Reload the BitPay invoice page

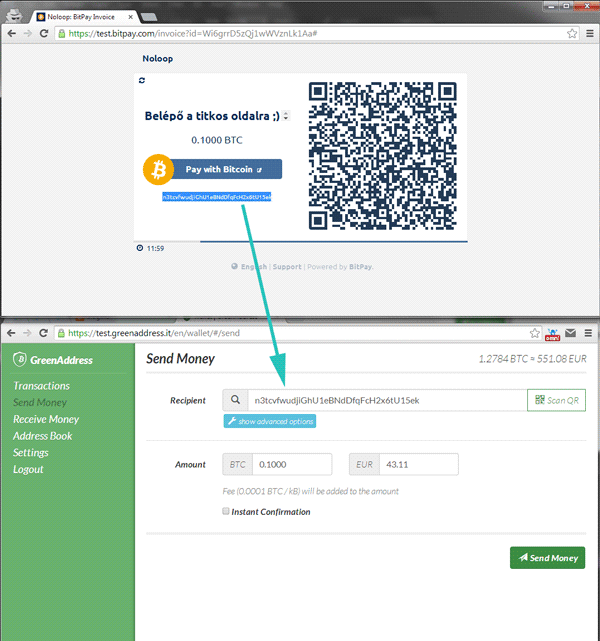tap(44, 34)
